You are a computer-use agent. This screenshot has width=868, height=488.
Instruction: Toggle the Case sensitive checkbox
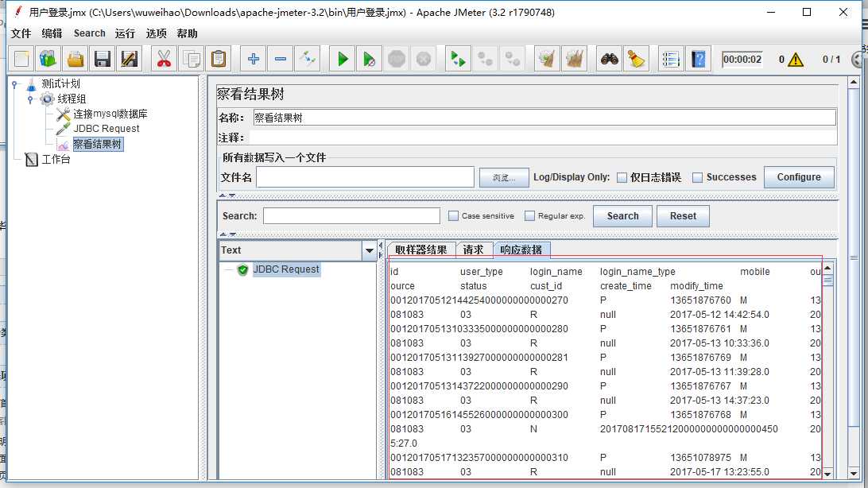tap(453, 215)
